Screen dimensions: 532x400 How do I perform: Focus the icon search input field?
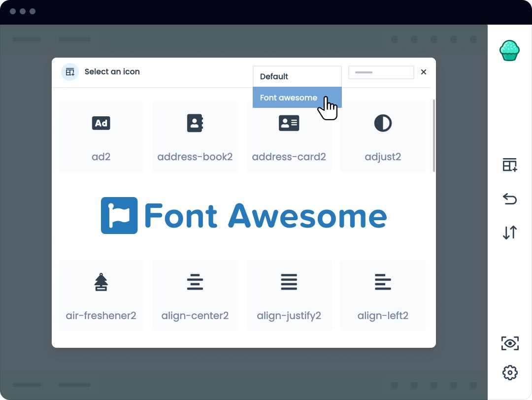381,72
